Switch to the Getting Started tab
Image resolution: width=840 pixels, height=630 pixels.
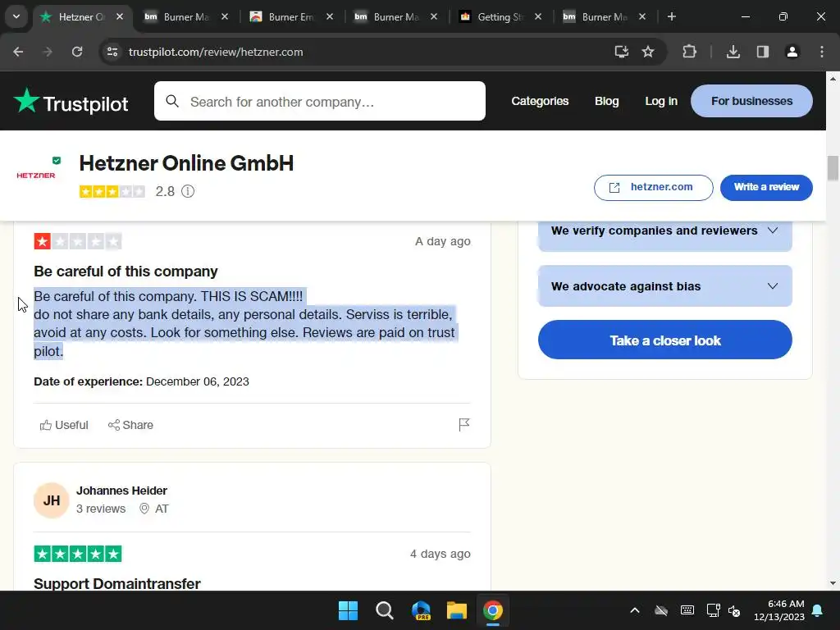[500, 17]
